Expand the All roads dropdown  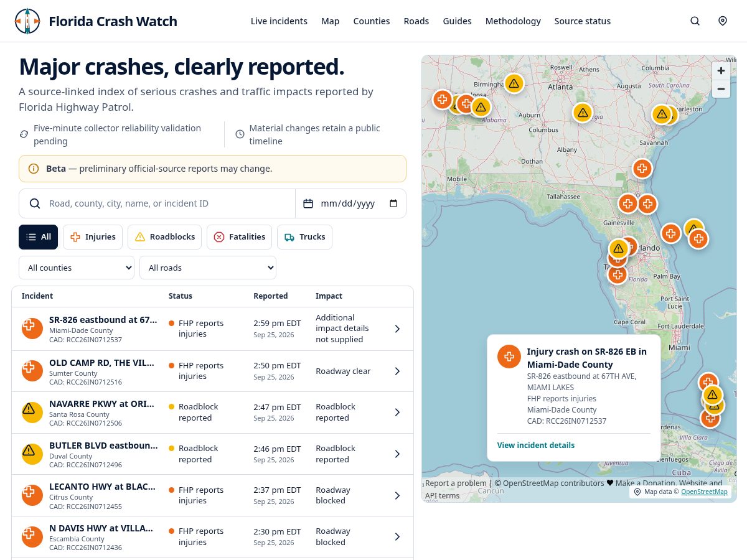click(x=208, y=268)
